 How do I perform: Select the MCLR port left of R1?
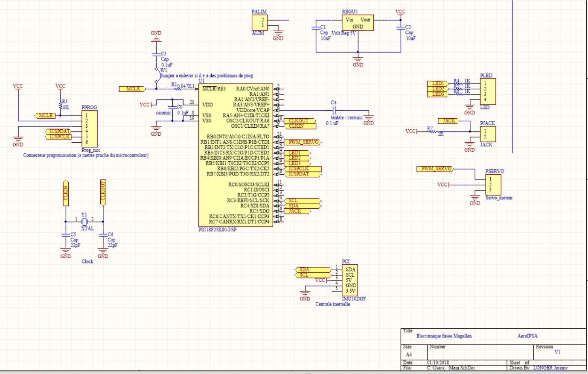[132, 89]
